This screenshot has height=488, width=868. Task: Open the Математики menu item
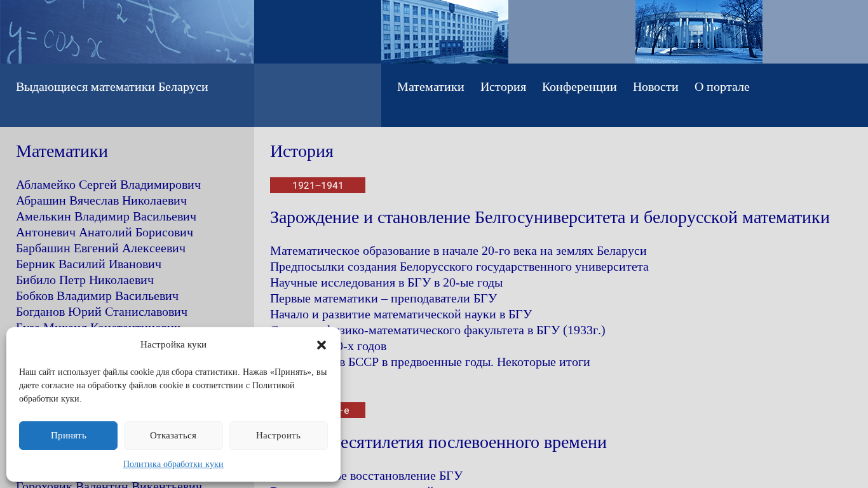430,87
